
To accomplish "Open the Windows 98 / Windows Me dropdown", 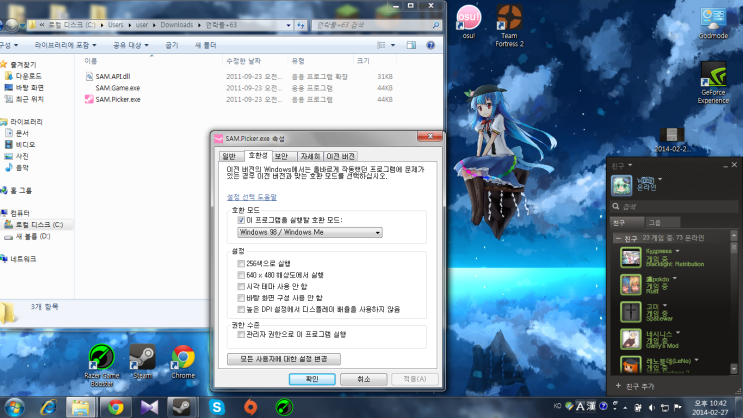I will pos(309,232).
